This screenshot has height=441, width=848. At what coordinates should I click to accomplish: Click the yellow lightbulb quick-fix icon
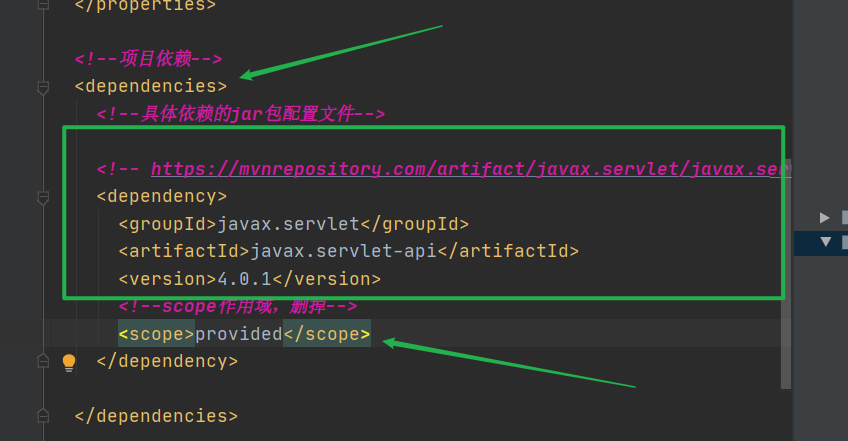point(69,363)
